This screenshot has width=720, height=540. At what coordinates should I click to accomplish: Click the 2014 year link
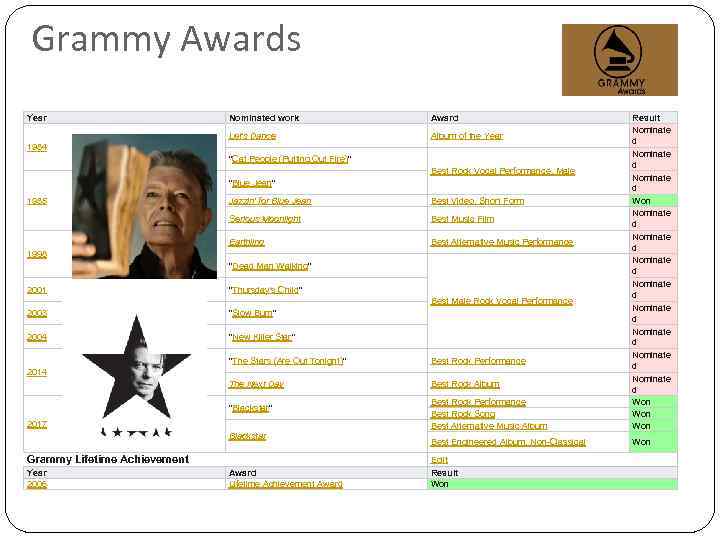click(x=37, y=372)
